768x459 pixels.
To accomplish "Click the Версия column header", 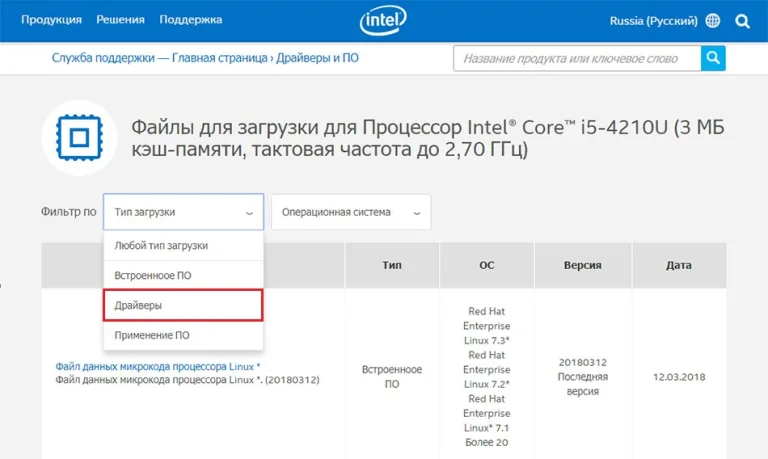I will point(582,265).
